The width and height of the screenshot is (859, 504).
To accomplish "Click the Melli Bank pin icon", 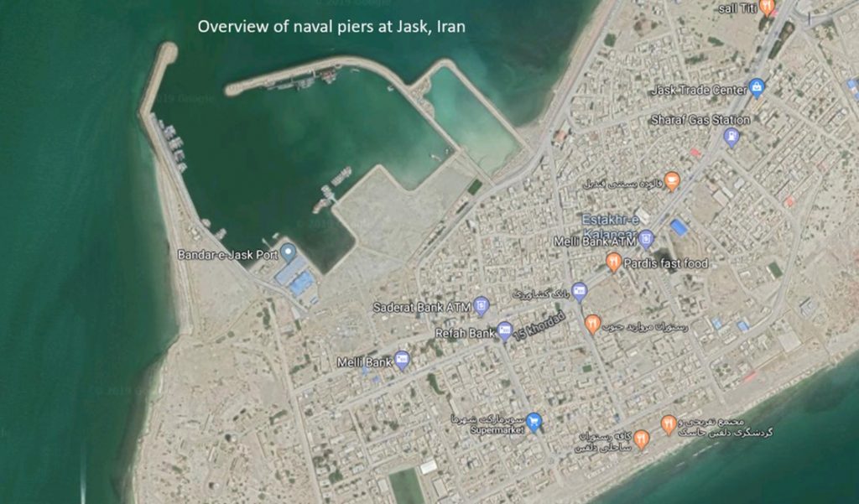I will 402,360.
